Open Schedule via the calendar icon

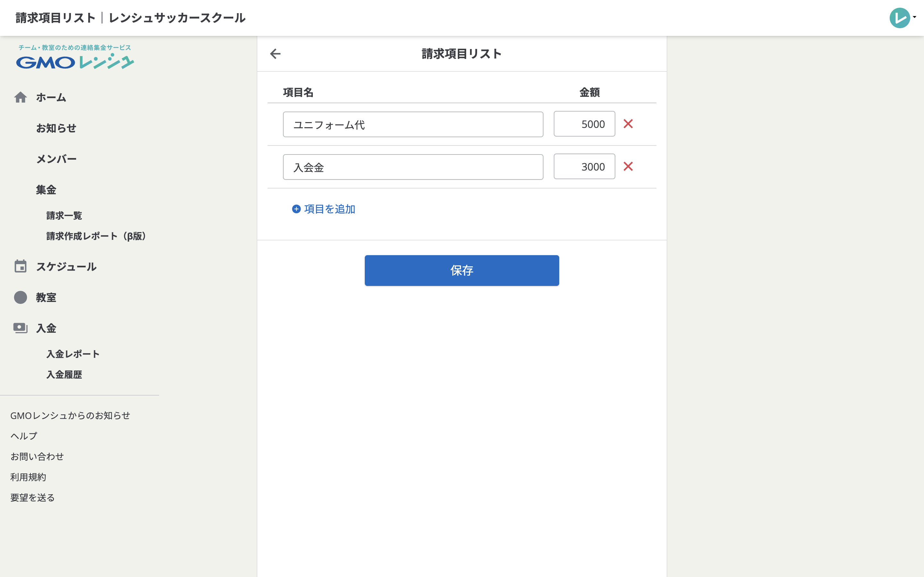pyautogui.click(x=21, y=266)
